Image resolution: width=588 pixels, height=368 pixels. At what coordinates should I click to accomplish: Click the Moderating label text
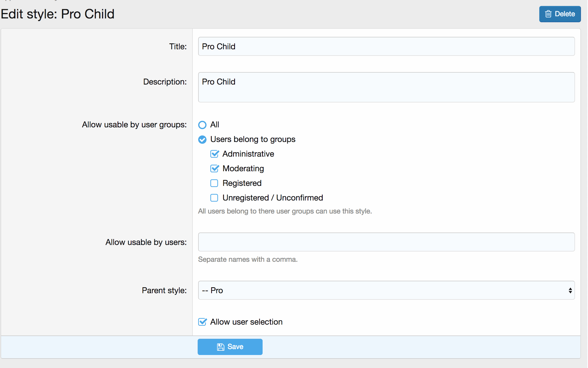[243, 169]
